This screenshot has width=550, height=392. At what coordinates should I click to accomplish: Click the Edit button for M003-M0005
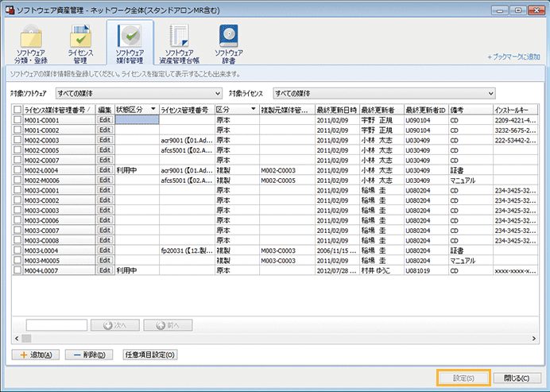tap(105, 260)
